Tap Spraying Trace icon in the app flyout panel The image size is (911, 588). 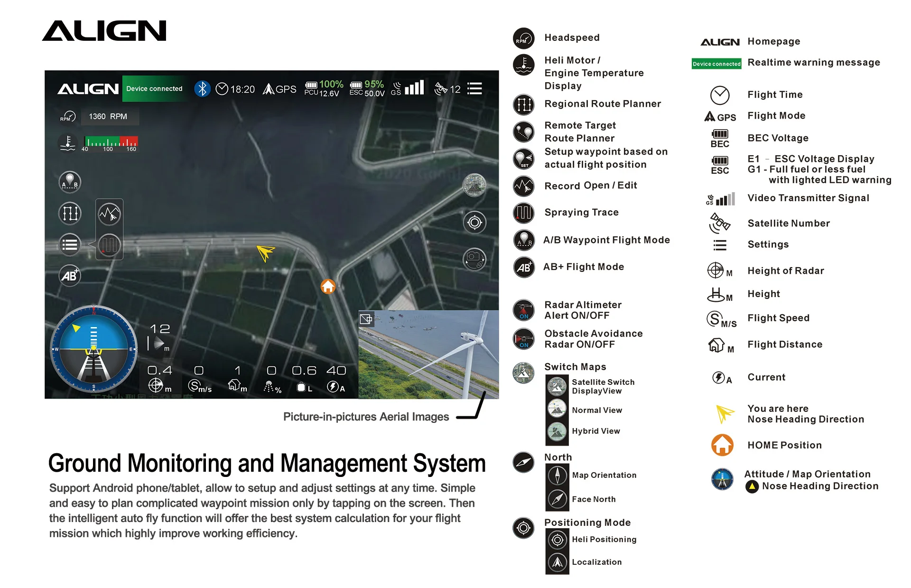pyautogui.click(x=110, y=245)
